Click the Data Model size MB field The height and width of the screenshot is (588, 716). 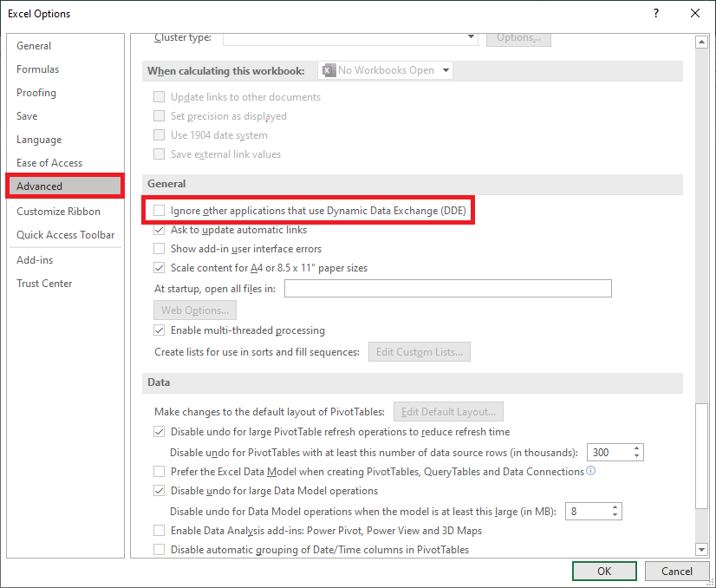pyautogui.click(x=588, y=511)
